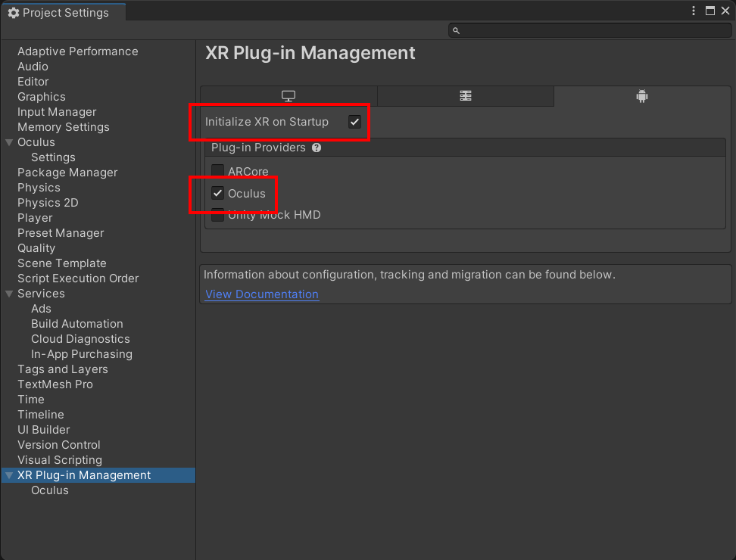This screenshot has width=736, height=560.
Task: Click the Plug-in Providers help icon
Action: pyautogui.click(x=317, y=148)
